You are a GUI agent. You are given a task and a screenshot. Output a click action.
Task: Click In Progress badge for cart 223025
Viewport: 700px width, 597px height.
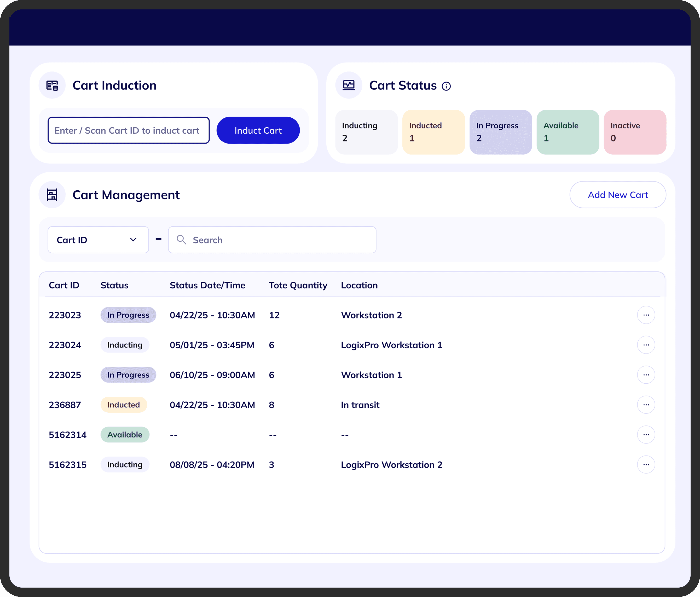click(128, 375)
